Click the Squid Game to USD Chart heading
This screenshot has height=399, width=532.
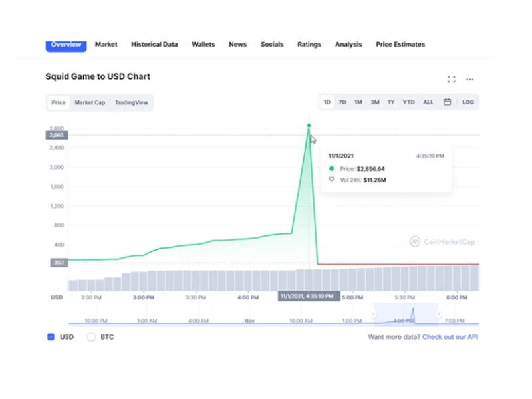[98, 76]
